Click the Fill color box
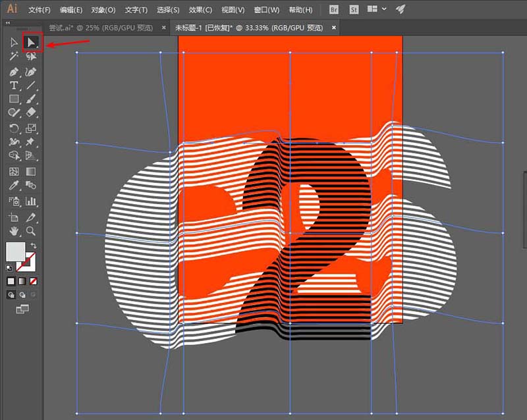527x420 pixels. pyautogui.click(x=15, y=251)
